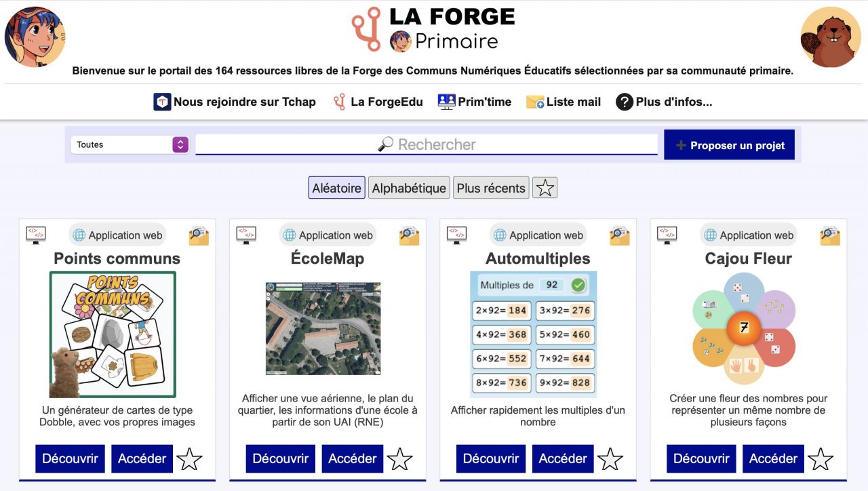Click Accéder on the Cajou Fleur card
The width and height of the screenshot is (868, 491).
point(773,458)
